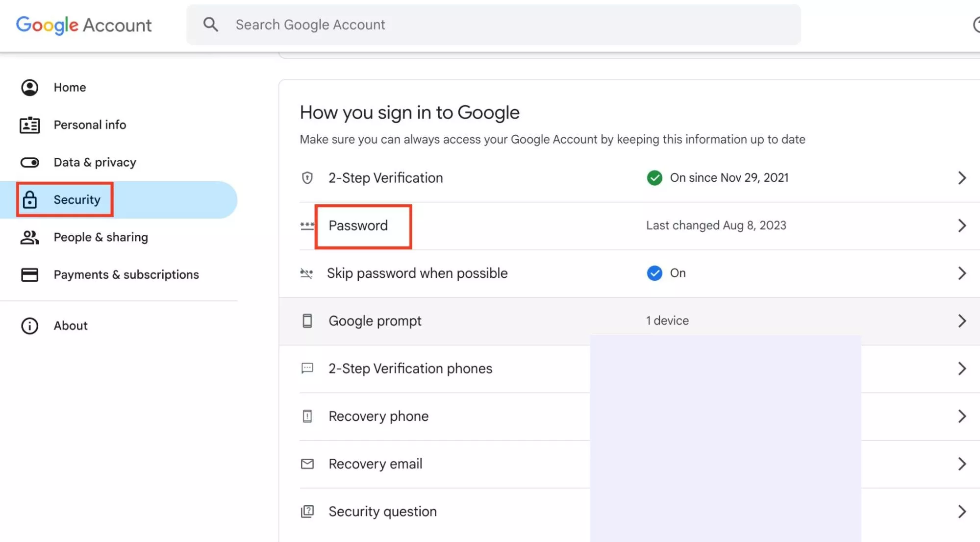Viewport: 980px width, 542px height.
Task: Click green checkmark beside 2-Step Verification status
Action: click(654, 178)
